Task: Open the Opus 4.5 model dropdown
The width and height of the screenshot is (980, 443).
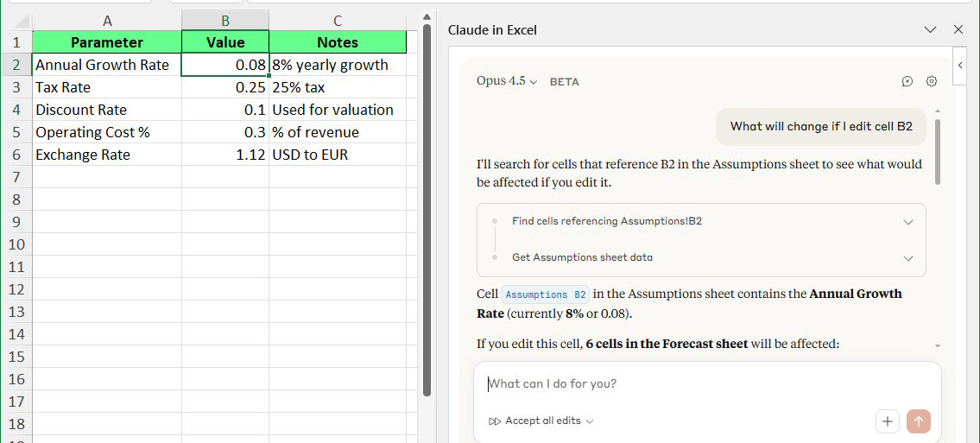Action: (506, 81)
